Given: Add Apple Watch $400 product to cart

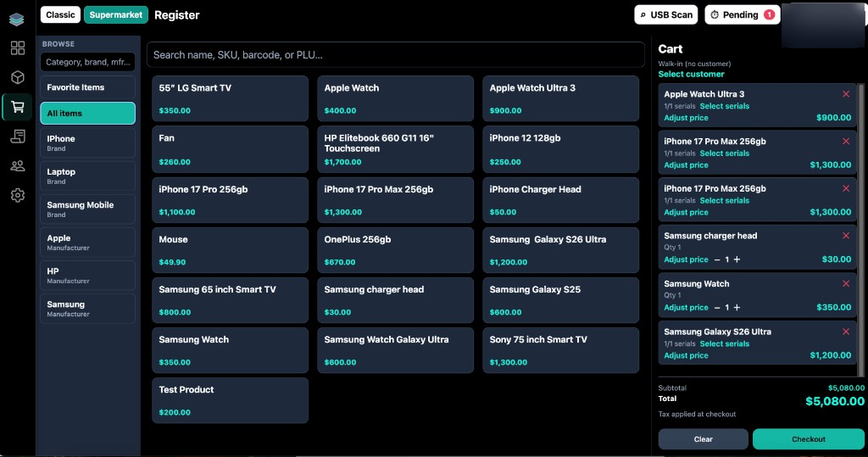Looking at the screenshot, I should [395, 98].
